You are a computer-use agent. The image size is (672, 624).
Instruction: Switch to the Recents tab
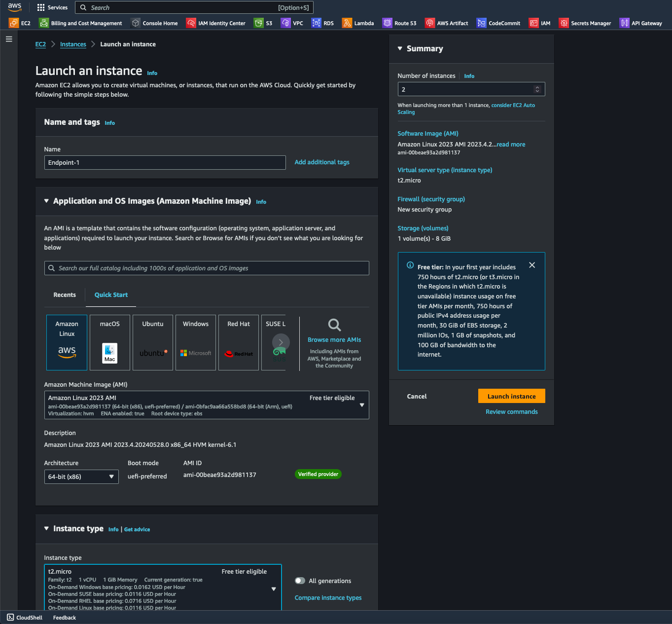(x=65, y=294)
